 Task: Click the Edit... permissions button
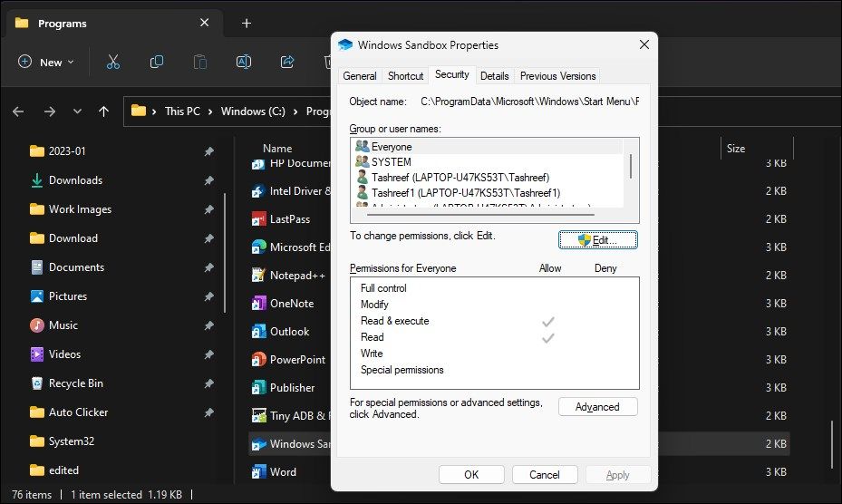tap(597, 240)
